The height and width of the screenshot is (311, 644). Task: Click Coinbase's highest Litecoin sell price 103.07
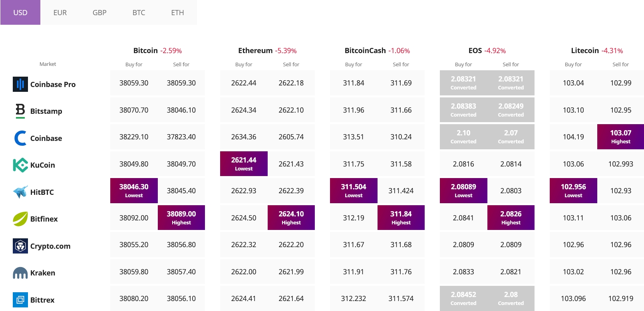tap(620, 137)
